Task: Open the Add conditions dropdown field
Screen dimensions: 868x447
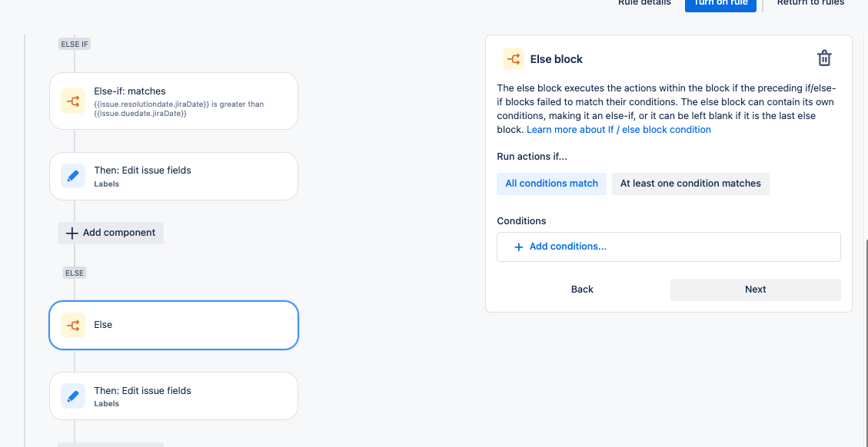Action: coord(669,247)
